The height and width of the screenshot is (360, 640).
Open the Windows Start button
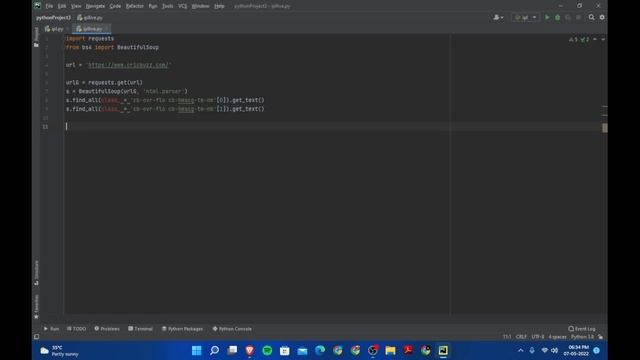[x=197, y=351]
